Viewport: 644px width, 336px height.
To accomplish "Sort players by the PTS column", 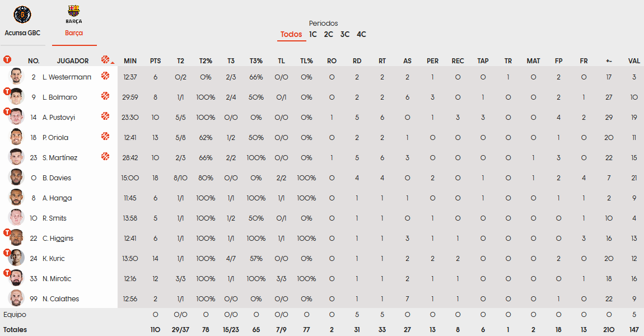I will pos(155,61).
